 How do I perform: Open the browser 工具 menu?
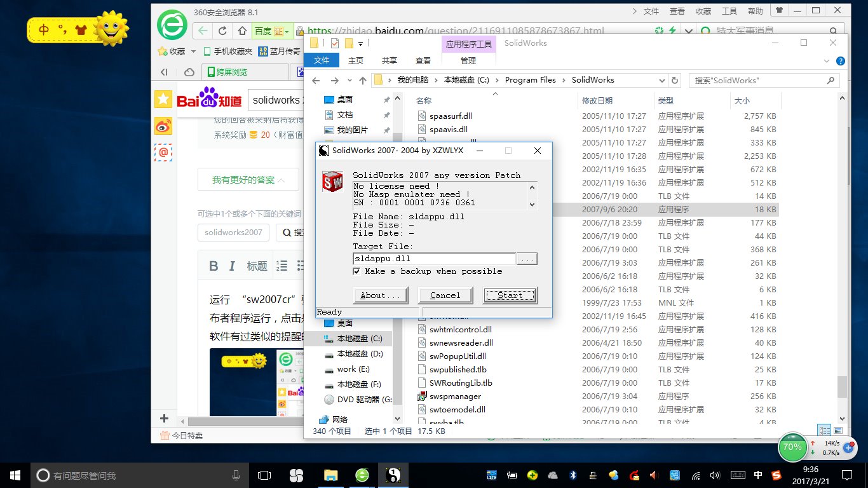click(x=729, y=10)
